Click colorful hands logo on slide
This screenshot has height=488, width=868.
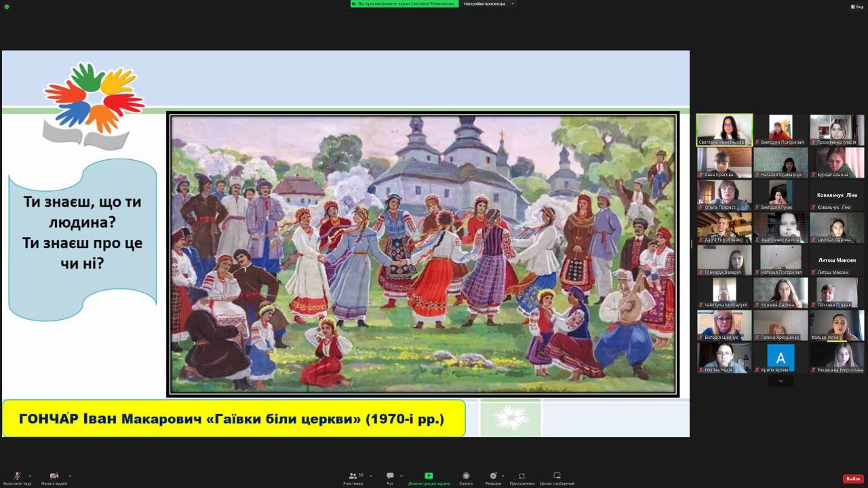(93, 105)
